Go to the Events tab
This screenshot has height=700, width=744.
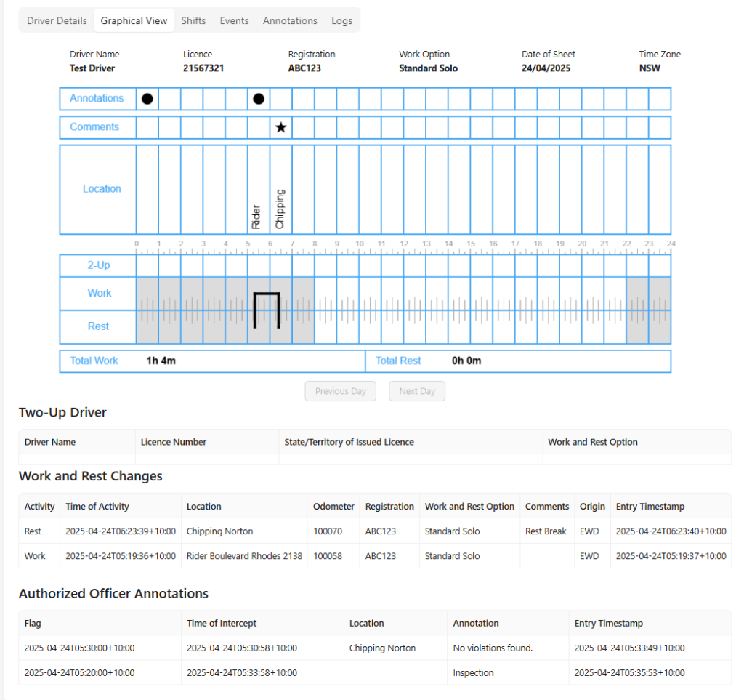point(234,20)
